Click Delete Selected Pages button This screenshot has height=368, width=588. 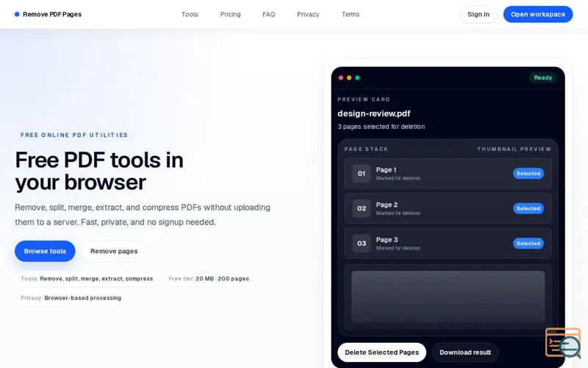click(x=381, y=353)
